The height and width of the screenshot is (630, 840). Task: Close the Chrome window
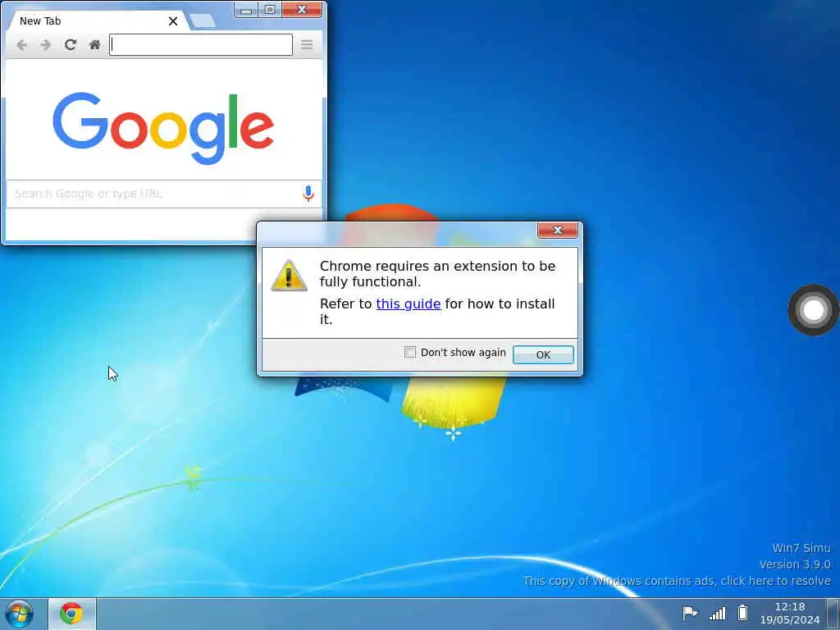coord(302,10)
